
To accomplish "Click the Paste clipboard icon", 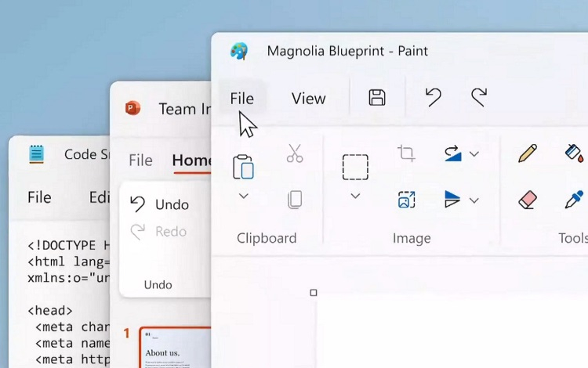I will 243,166.
